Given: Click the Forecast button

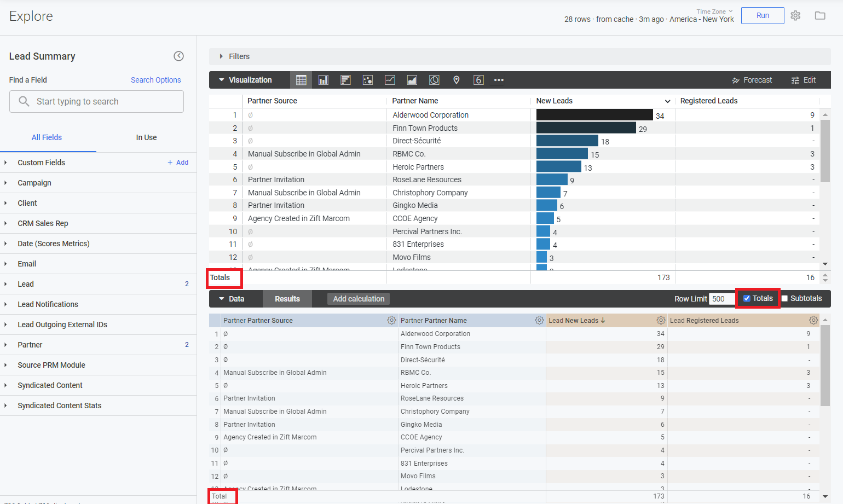Looking at the screenshot, I should [x=752, y=80].
